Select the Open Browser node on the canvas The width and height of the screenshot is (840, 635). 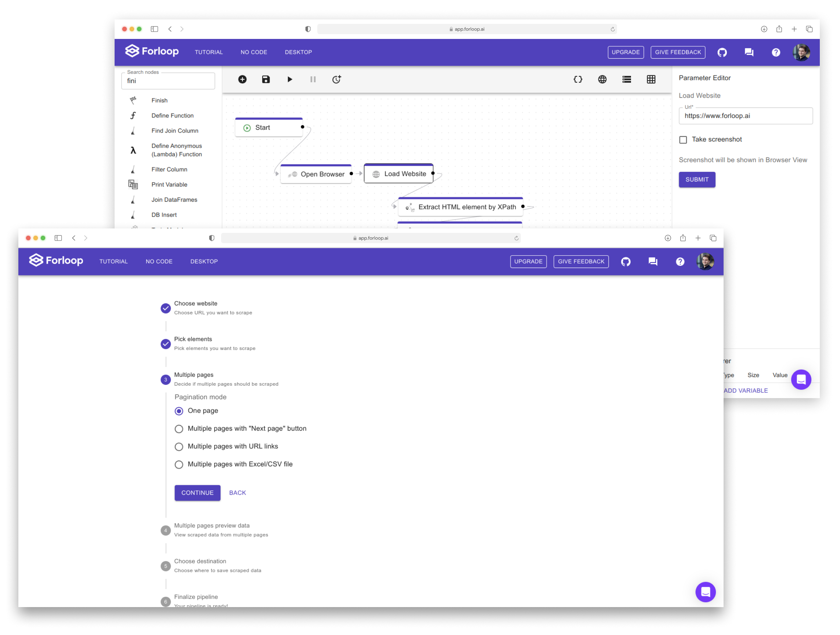point(316,174)
